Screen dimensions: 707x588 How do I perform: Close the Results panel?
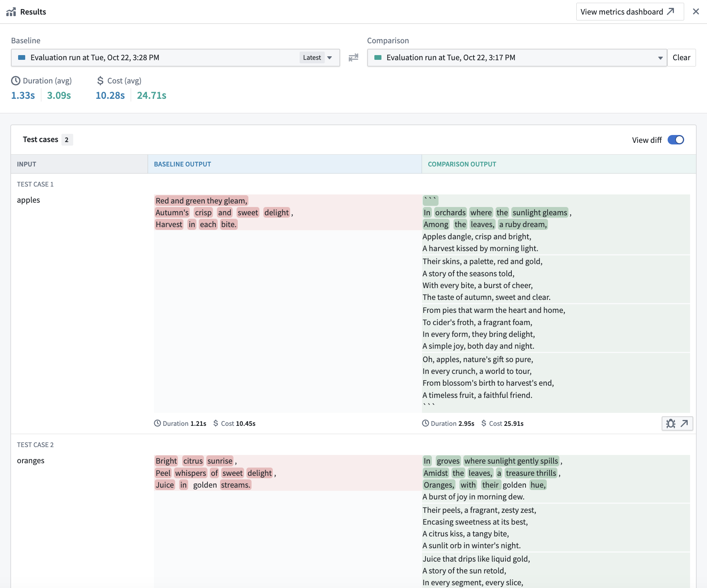pyautogui.click(x=696, y=11)
